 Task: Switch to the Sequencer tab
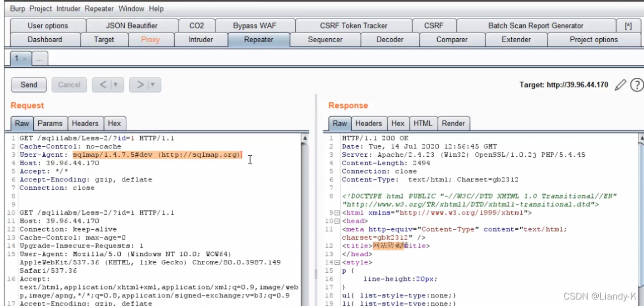[325, 40]
